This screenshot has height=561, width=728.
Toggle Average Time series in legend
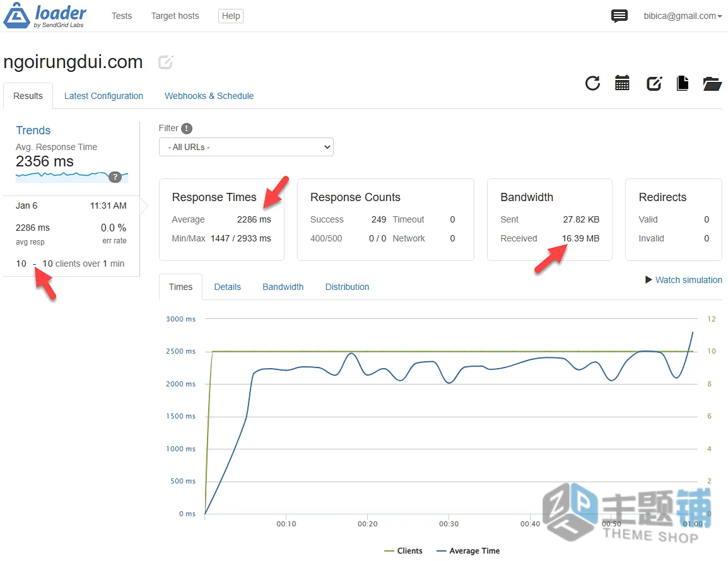tap(469, 551)
